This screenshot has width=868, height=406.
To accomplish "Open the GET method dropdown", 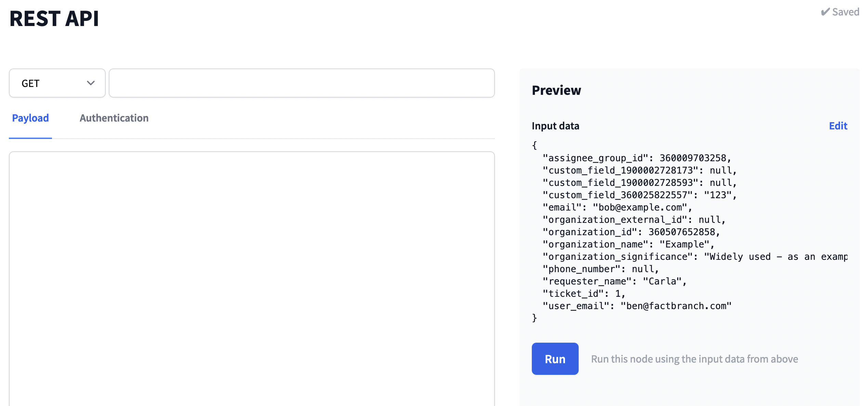I will coord(57,83).
